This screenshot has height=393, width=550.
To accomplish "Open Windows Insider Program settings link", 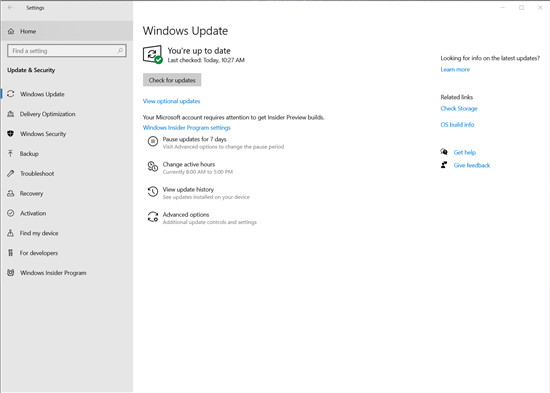I will 187,128.
